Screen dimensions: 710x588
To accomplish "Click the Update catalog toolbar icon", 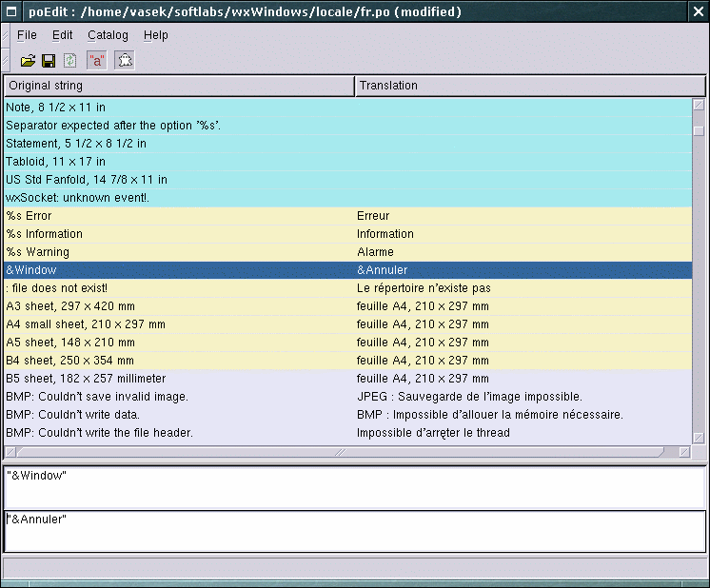I will (x=69, y=61).
